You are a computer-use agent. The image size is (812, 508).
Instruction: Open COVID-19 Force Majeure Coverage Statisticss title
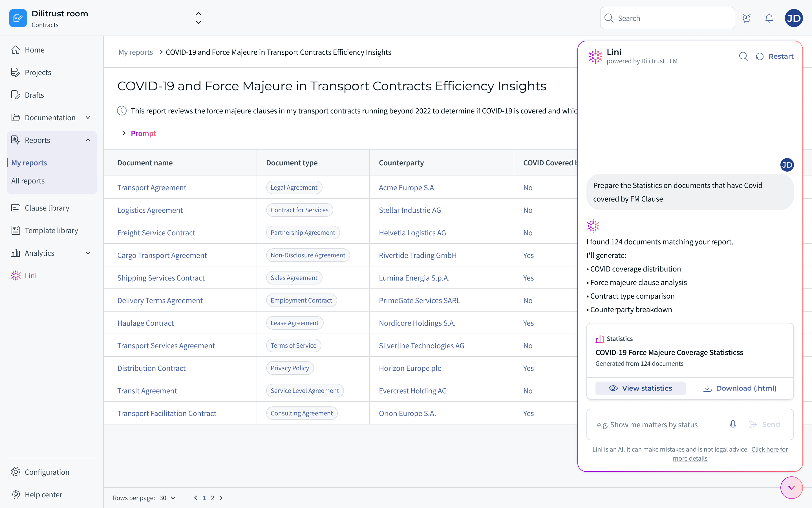(x=669, y=352)
